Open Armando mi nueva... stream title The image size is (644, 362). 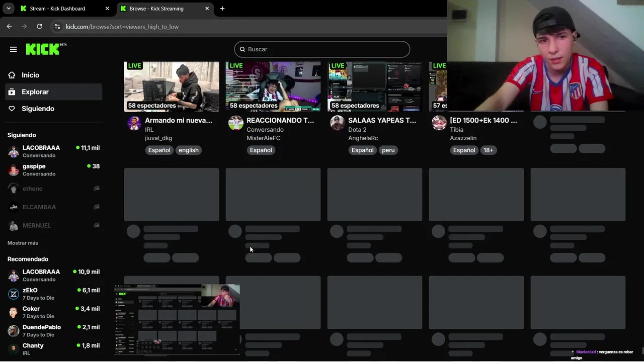[179, 121]
